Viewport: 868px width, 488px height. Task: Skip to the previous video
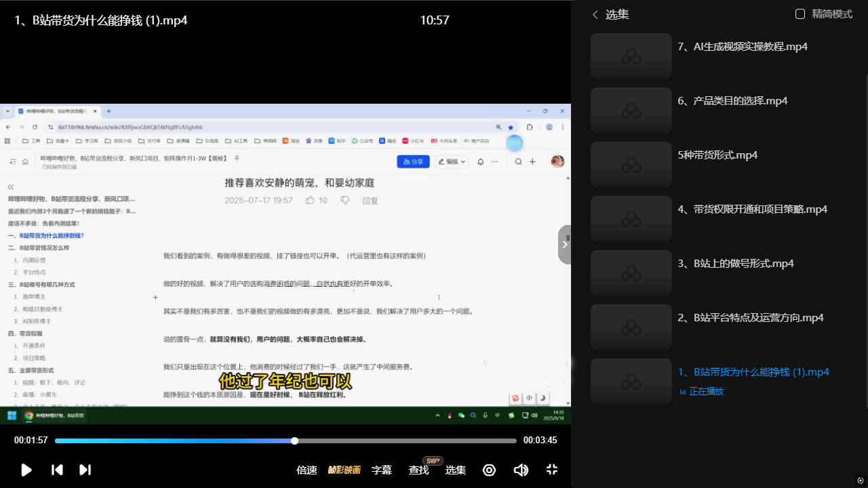pyautogui.click(x=58, y=470)
